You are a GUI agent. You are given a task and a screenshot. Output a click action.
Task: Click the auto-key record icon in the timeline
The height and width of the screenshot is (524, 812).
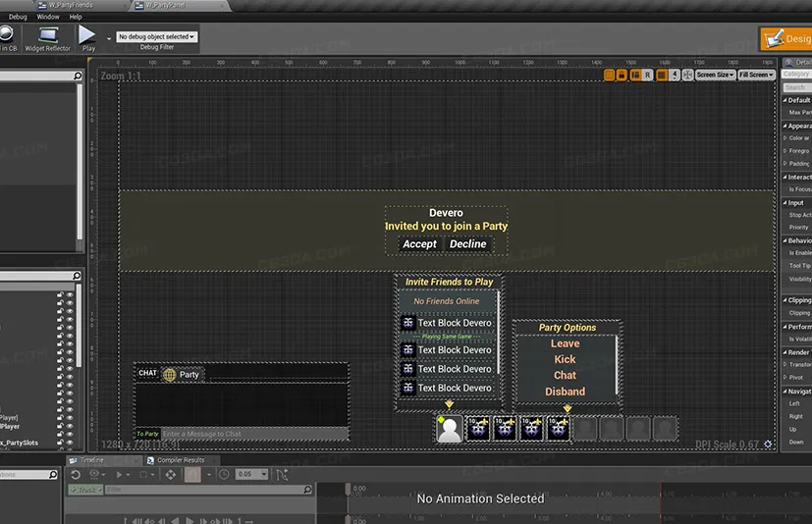pyautogui.click(x=192, y=474)
